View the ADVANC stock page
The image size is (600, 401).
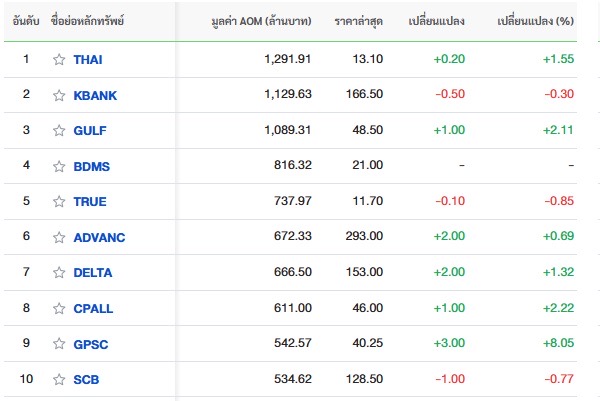pos(99,237)
